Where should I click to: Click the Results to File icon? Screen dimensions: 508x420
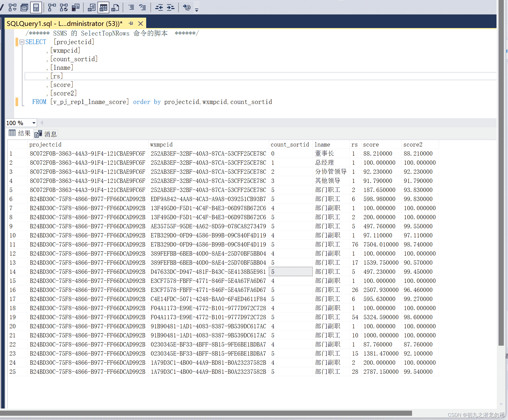click(x=115, y=7)
